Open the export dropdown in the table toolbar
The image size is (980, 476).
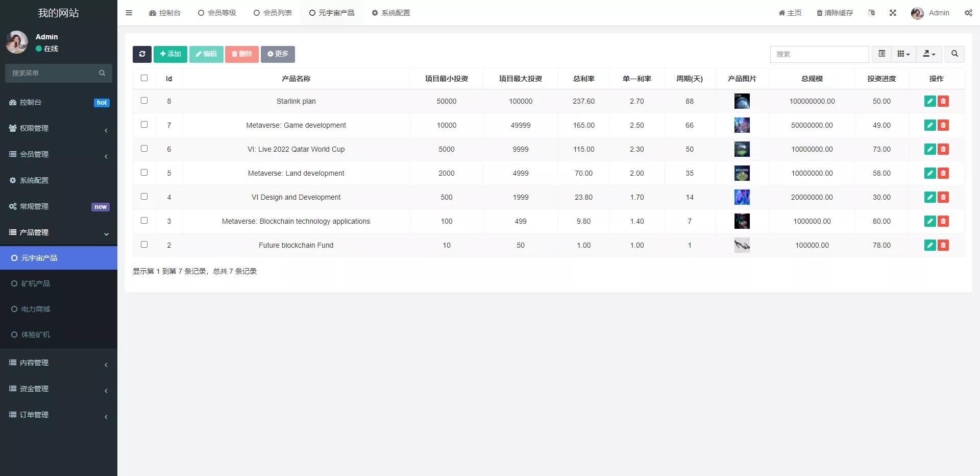(929, 54)
